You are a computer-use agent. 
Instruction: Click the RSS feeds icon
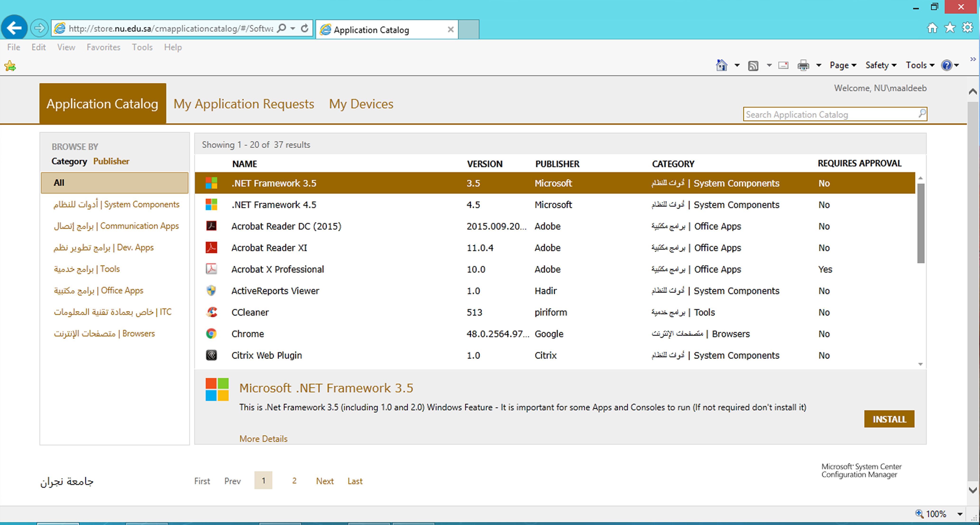point(753,66)
